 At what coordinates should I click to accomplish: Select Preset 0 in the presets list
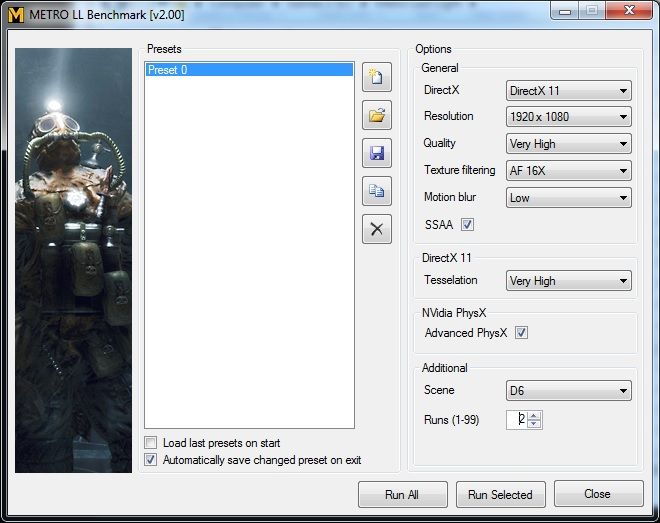249,70
